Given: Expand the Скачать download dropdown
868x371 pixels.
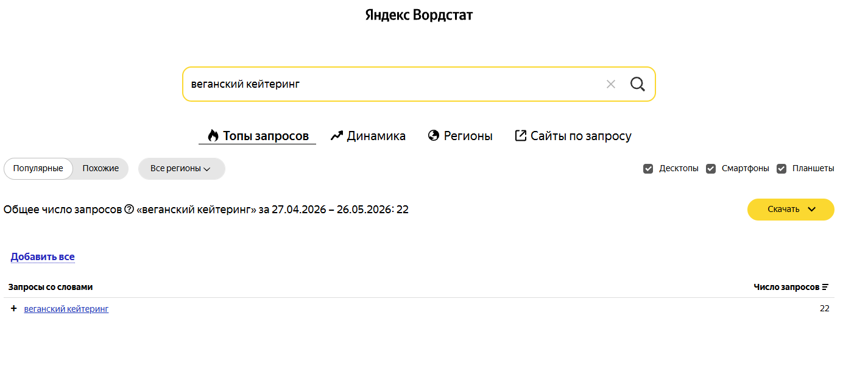Looking at the screenshot, I should 791,210.
